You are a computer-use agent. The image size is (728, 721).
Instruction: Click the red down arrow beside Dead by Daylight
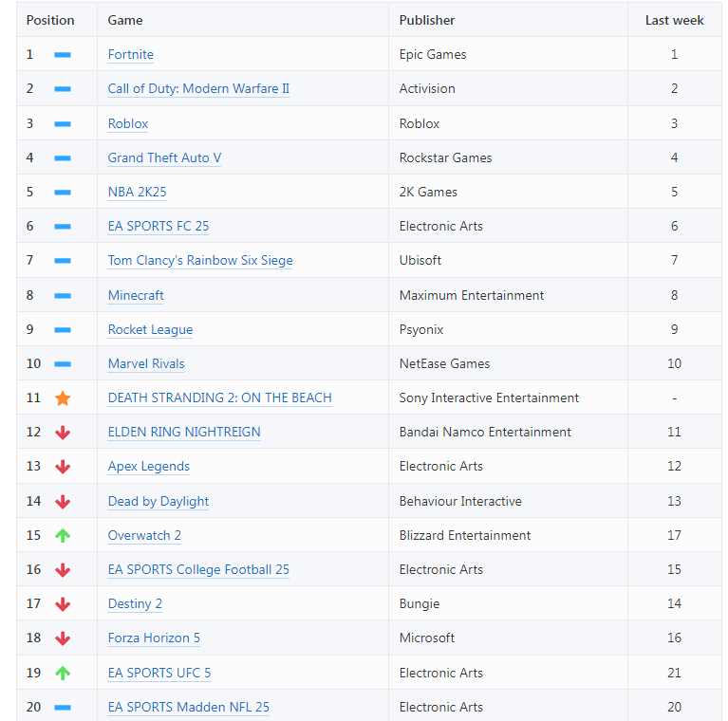click(63, 502)
